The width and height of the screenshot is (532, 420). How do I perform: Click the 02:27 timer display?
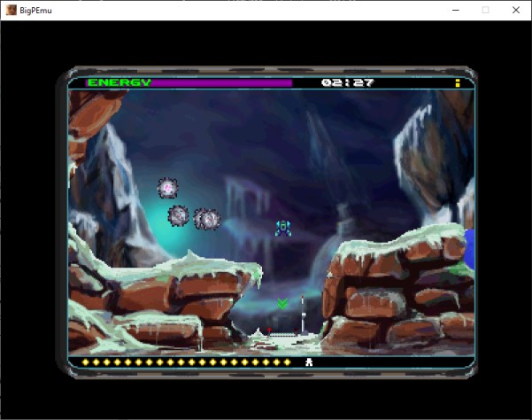[x=347, y=82]
